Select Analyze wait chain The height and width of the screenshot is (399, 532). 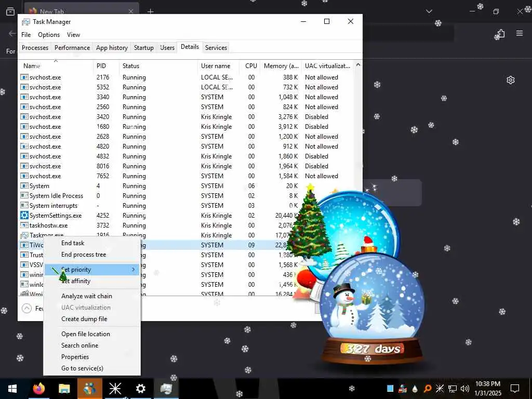(92, 296)
